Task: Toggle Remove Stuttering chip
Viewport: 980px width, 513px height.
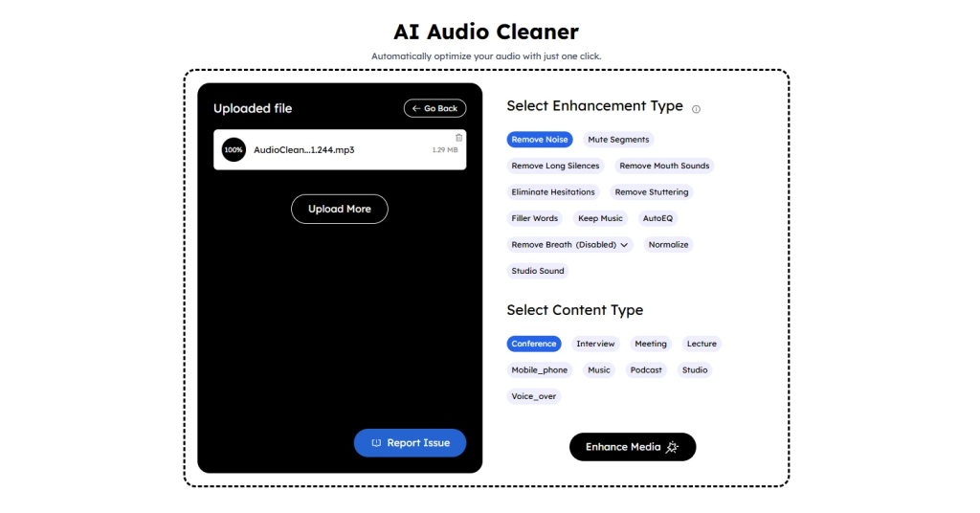Action: 651,191
